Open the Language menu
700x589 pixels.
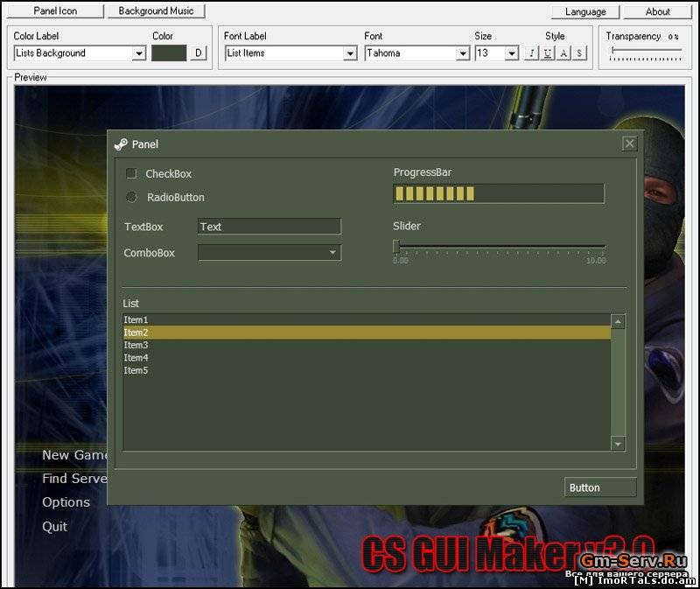pyautogui.click(x=585, y=12)
